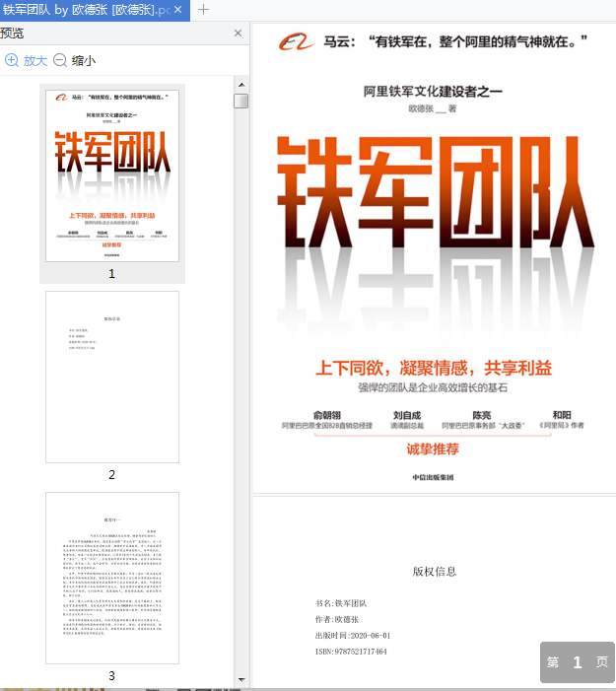The height and width of the screenshot is (691, 616).
Task: Click the 俞朝翎 recommender name
Action: coord(327,415)
